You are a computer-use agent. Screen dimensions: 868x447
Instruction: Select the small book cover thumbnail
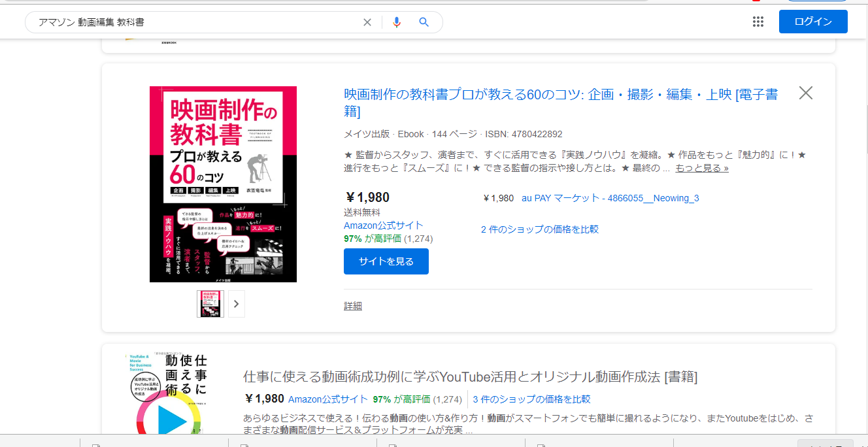(x=210, y=304)
